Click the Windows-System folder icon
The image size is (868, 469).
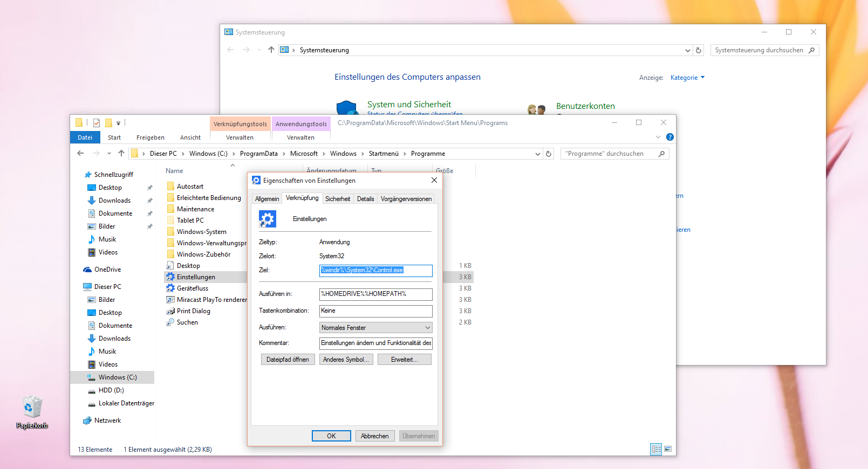[x=170, y=232]
